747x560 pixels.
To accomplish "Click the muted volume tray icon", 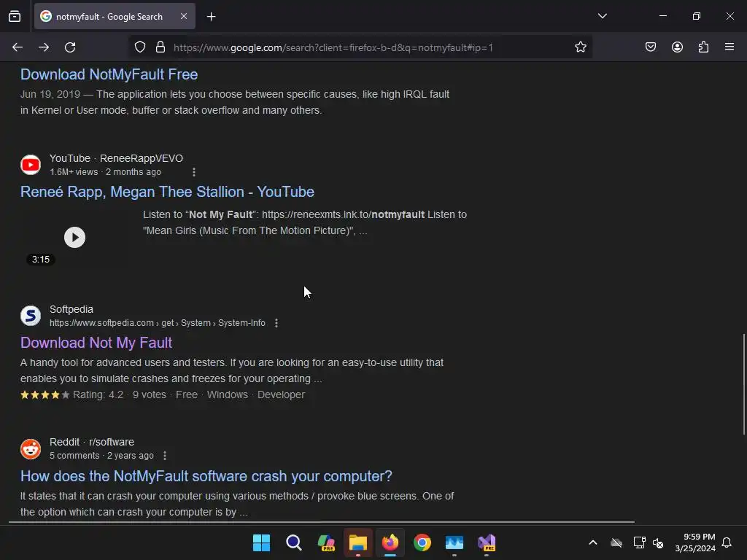I will [x=658, y=542].
